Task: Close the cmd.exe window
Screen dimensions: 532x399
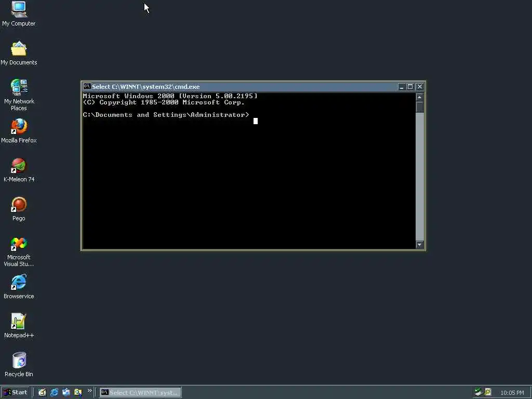Action: coord(420,87)
